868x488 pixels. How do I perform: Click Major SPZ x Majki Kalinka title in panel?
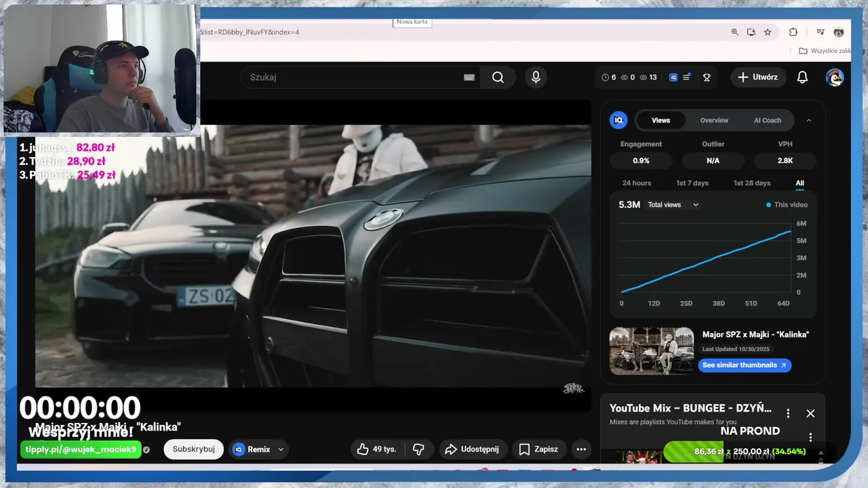(x=755, y=334)
